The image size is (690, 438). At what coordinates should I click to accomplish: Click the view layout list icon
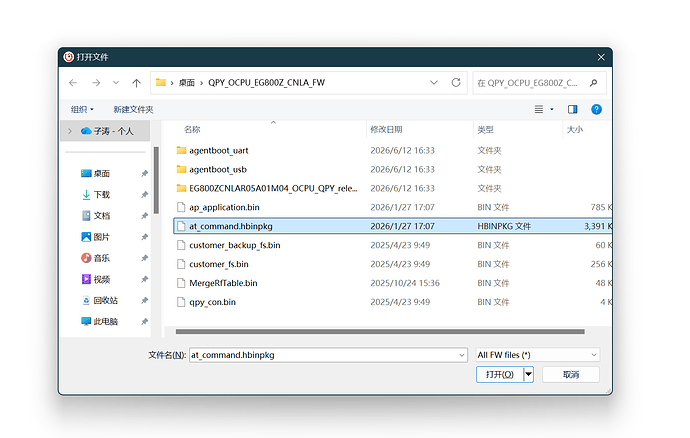click(539, 109)
